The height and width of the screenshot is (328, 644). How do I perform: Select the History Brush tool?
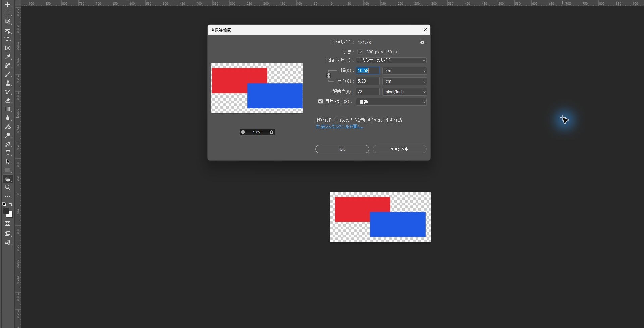coord(8,92)
